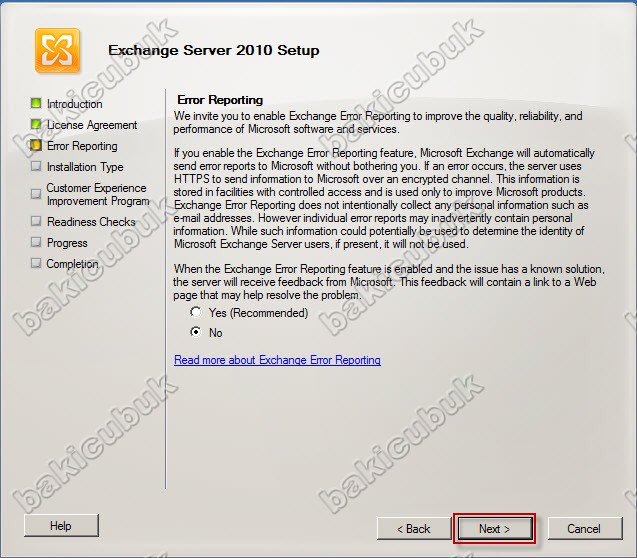Screen dimensions: 637x558
Task: Click the No option label text
Action: (x=215, y=333)
